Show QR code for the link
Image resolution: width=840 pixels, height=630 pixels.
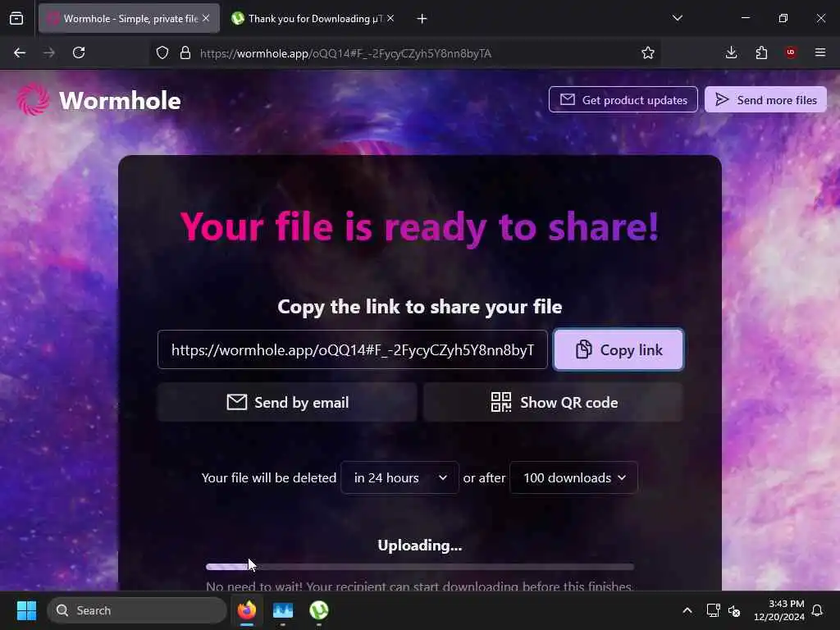pos(554,402)
